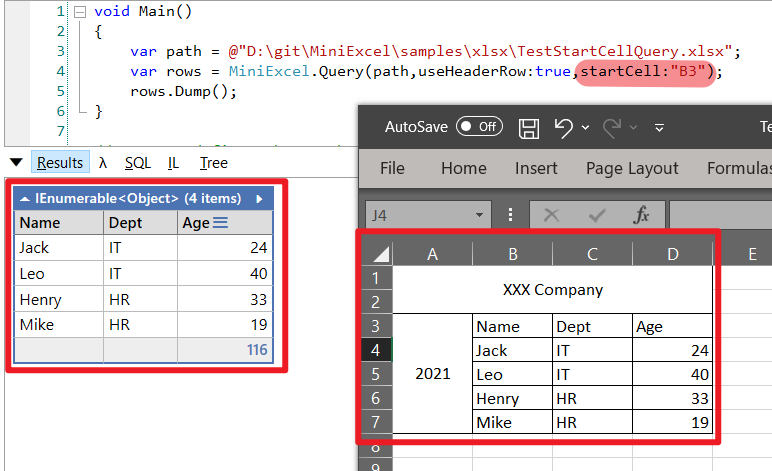Click the Redo arrow in Excel
The height and width of the screenshot is (471, 772).
pyautogui.click(x=612, y=127)
